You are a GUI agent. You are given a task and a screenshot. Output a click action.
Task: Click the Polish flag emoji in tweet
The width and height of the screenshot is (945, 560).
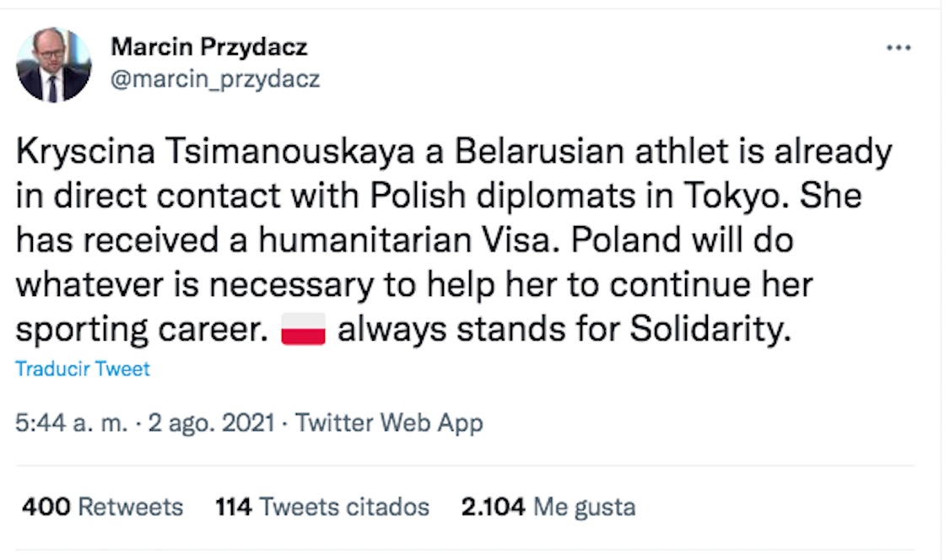tap(303, 330)
